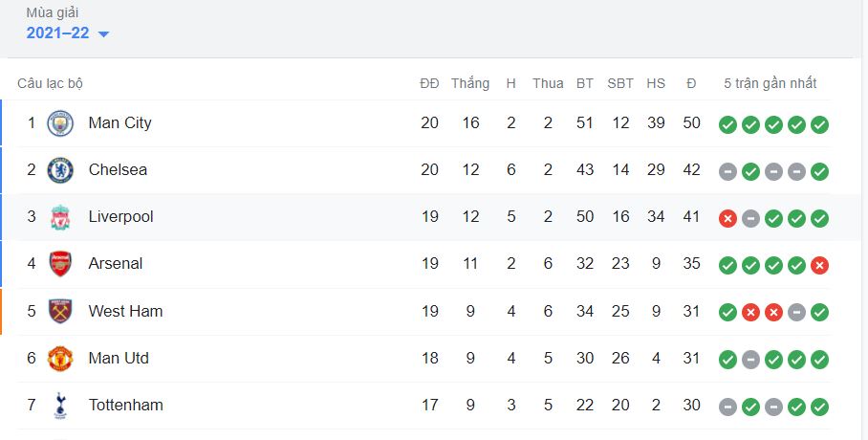Open the Man City team link

click(x=119, y=123)
